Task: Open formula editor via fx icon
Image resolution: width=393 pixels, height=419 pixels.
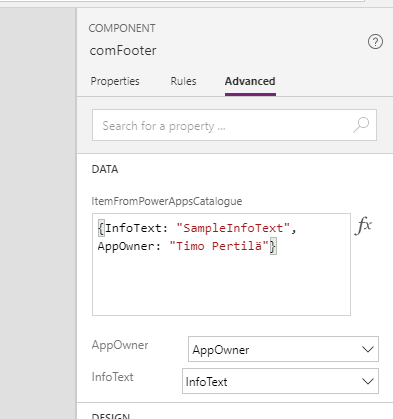Action: point(363,226)
